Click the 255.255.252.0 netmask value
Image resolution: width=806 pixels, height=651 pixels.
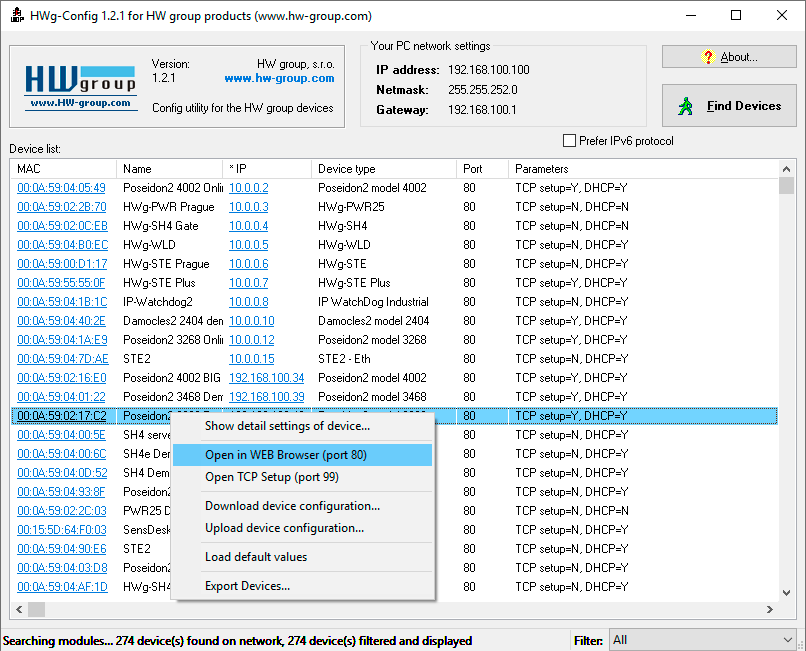483,90
